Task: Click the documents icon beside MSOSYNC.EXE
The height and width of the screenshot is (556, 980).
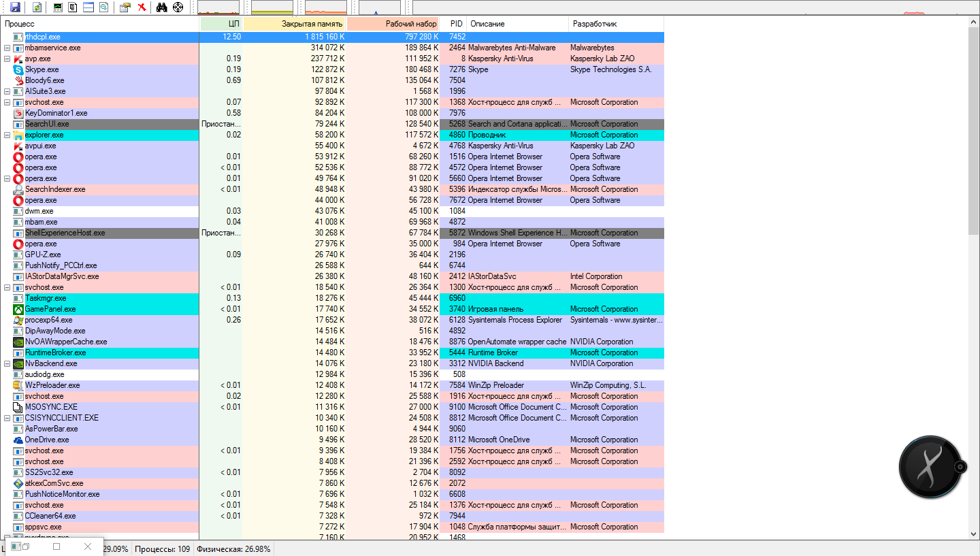Action: click(18, 407)
